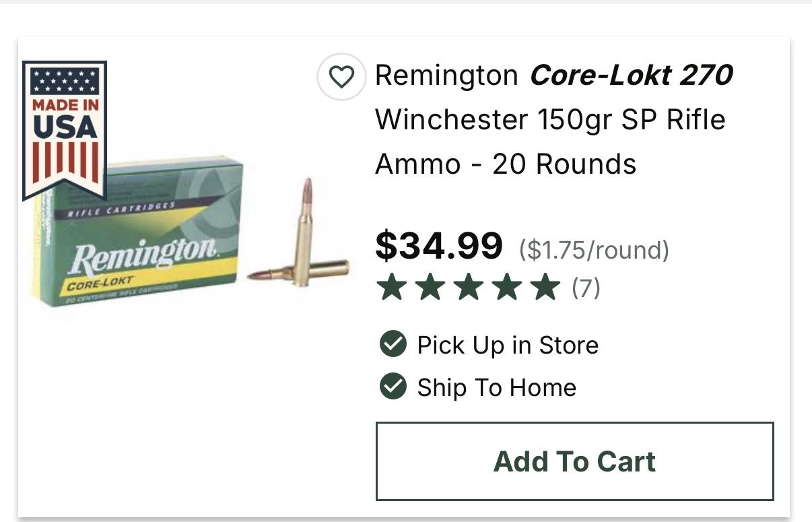Viewport: 812px width, 522px height.
Task: Click the Pick Up in Store label
Action: tap(508, 346)
